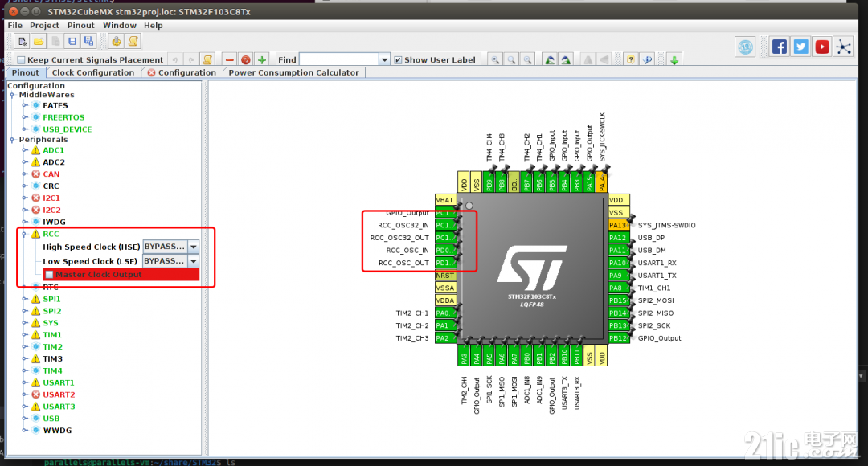The width and height of the screenshot is (868, 466).
Task: Open Low Speed Clock (LSE) dropdown
Action: [194, 260]
